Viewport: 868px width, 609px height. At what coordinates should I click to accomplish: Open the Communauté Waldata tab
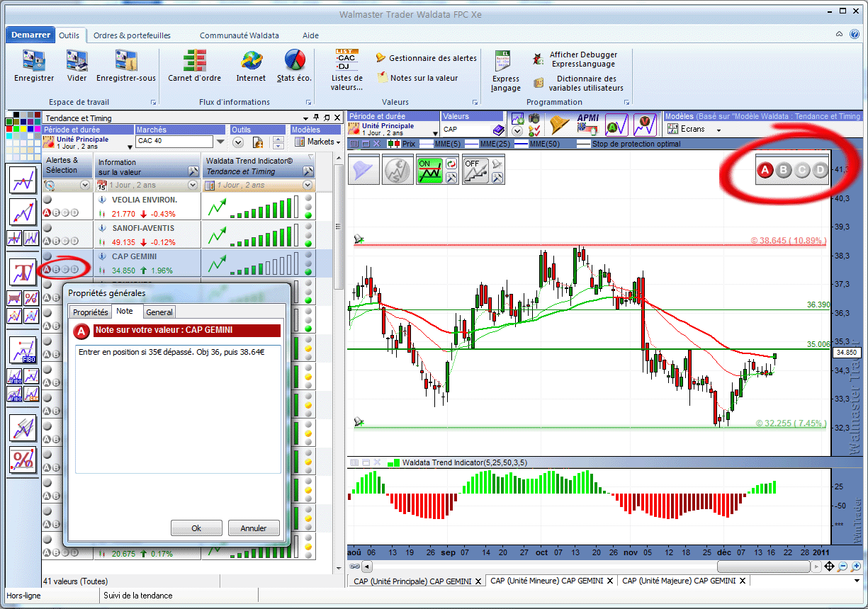click(x=239, y=35)
